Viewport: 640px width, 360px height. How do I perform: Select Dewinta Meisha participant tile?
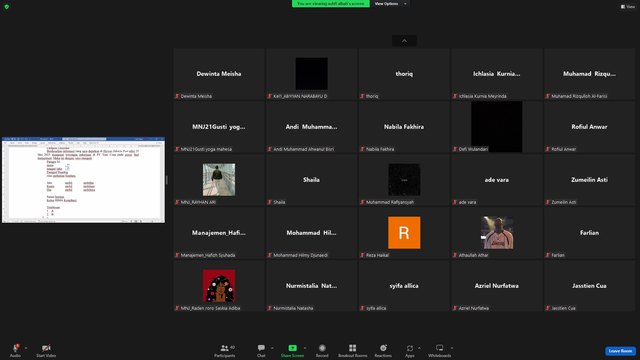pos(219,74)
